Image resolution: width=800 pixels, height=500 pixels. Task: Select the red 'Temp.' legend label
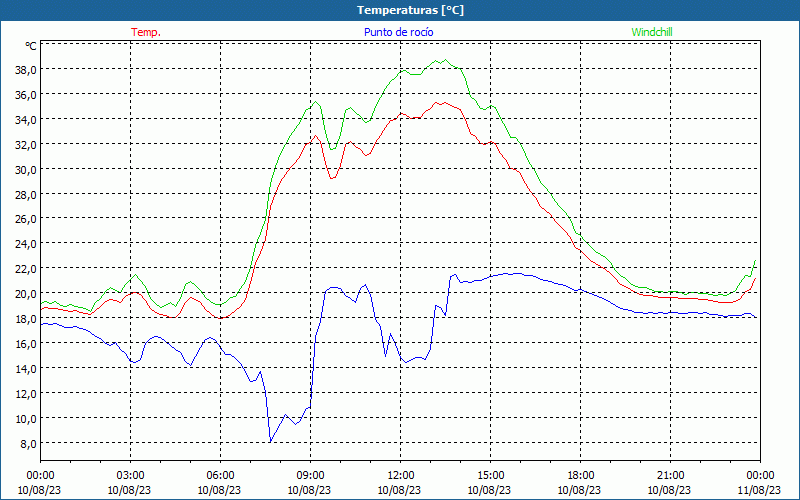146,32
